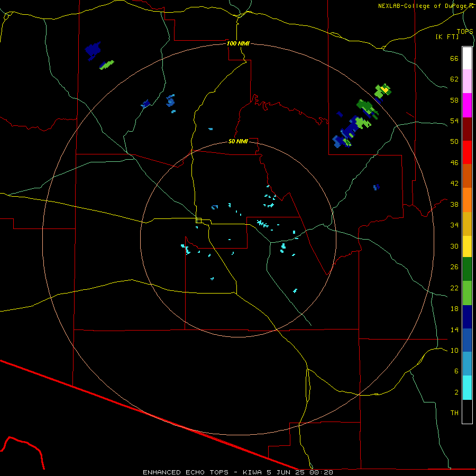This screenshot has height=476, width=476.
Task: Click the [K FT] units label
Action: pos(447,37)
